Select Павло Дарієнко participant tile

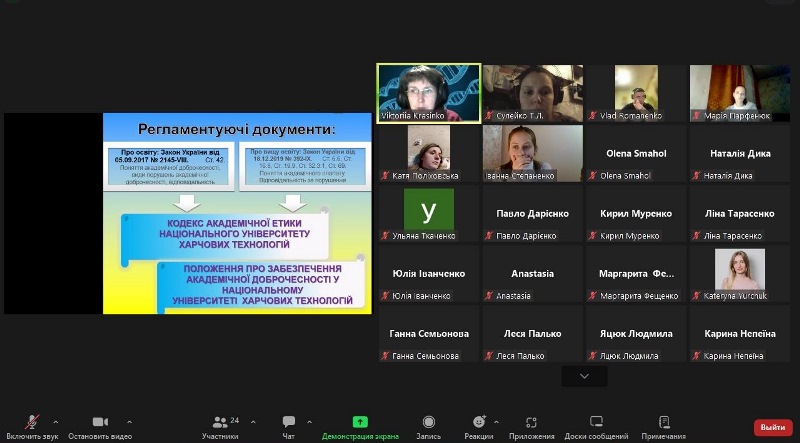pos(533,213)
